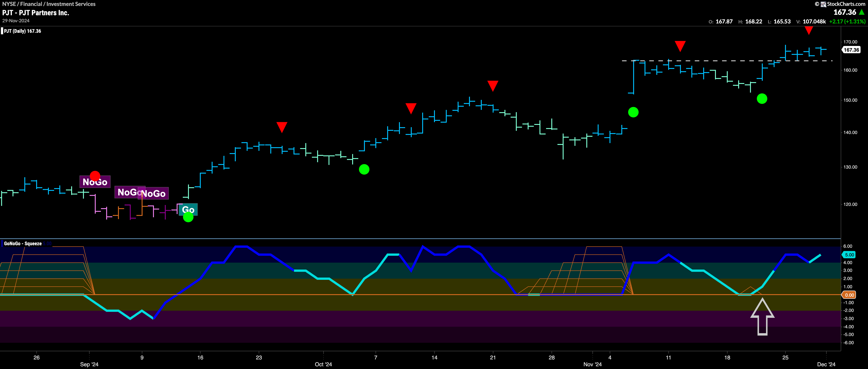Click the 160.00 price axis label
This screenshot has width=868, height=369.
pyautogui.click(x=850, y=70)
